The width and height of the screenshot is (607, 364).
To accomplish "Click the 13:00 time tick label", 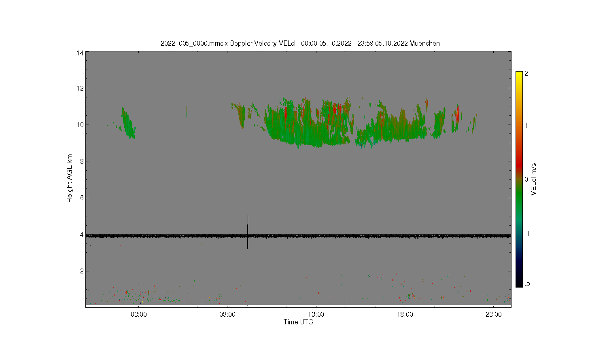I will pyautogui.click(x=316, y=314).
